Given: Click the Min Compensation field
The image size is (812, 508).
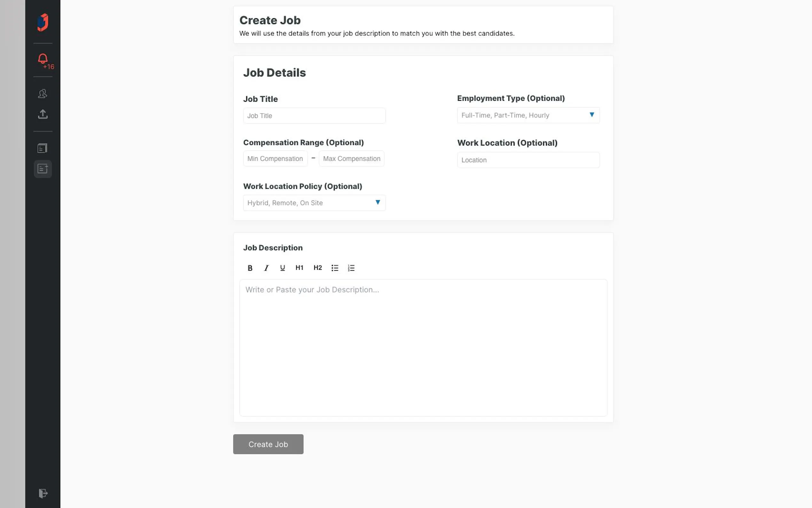Looking at the screenshot, I should coord(275,159).
